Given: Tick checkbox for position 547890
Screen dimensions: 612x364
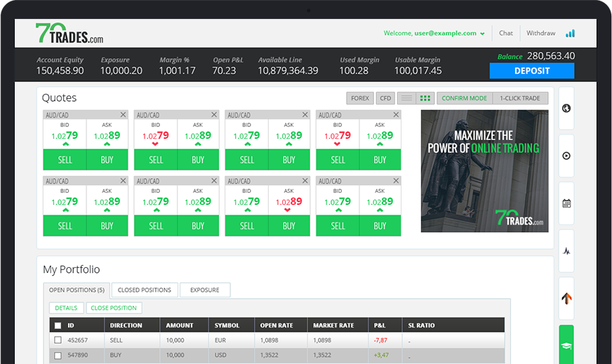Looking at the screenshot, I should (x=58, y=356).
